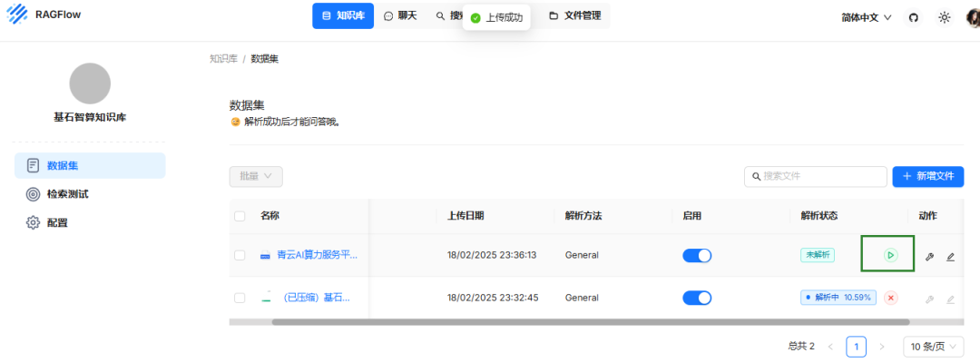Select 数据集 in the sidebar
This screenshot has height=363, width=980.
[90, 165]
